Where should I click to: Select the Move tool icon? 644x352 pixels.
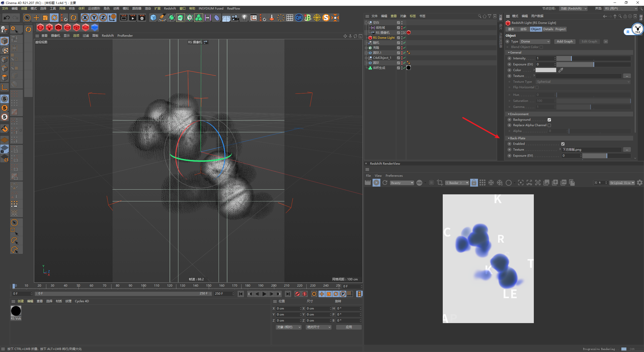(36, 18)
